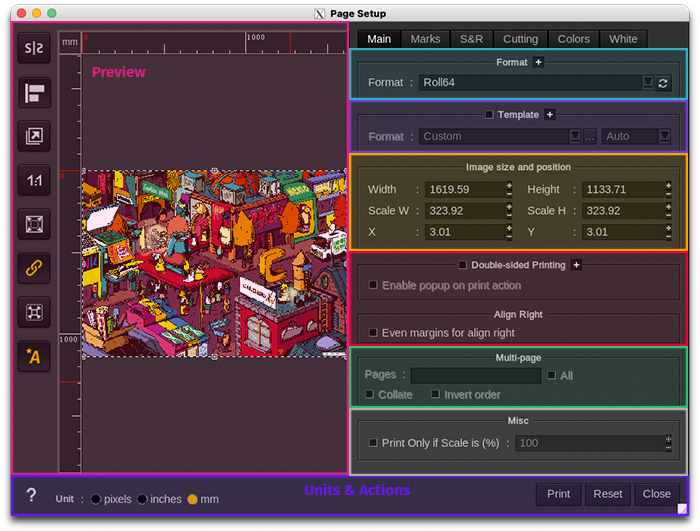Tick the All pages checkbox
Screen dimensions: 700x531
pyautogui.click(x=552, y=375)
